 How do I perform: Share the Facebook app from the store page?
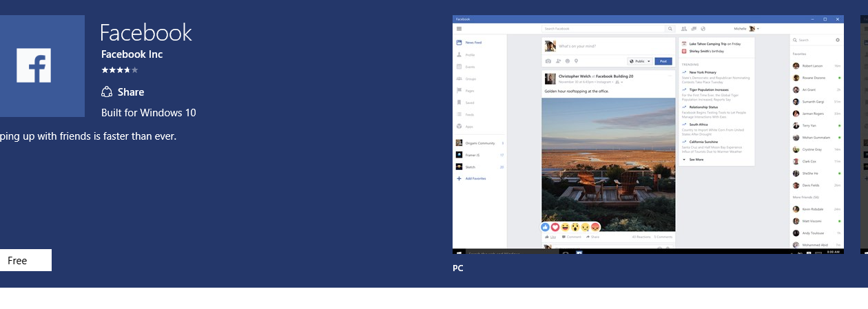pos(123,92)
